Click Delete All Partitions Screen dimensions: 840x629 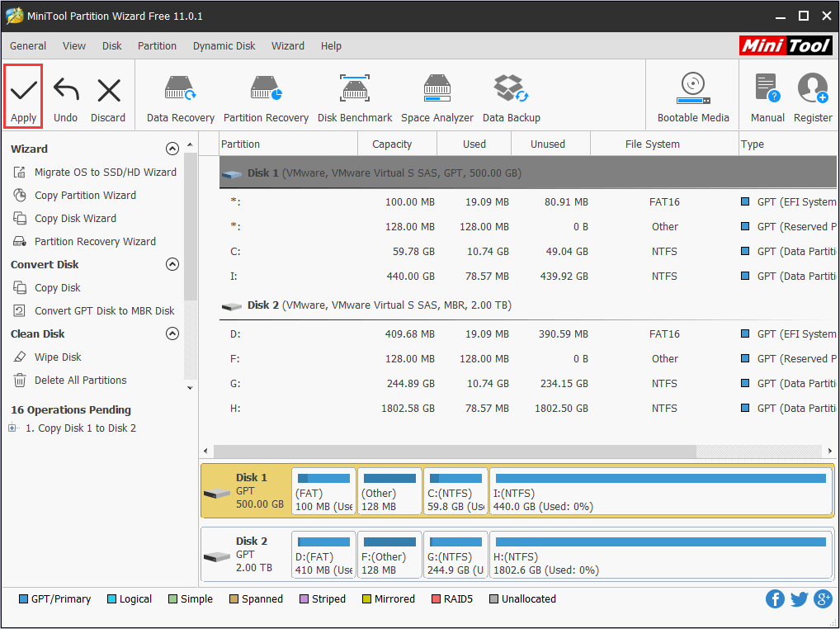coord(69,380)
